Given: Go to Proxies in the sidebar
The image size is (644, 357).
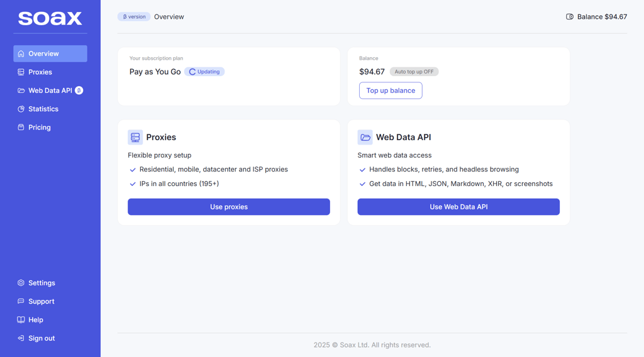Looking at the screenshot, I should pos(50,72).
